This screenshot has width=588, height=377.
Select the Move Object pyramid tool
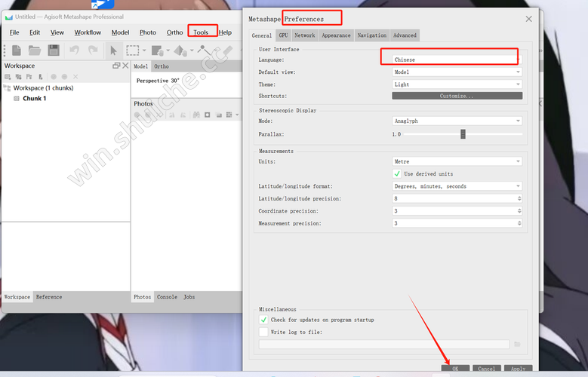pos(180,51)
